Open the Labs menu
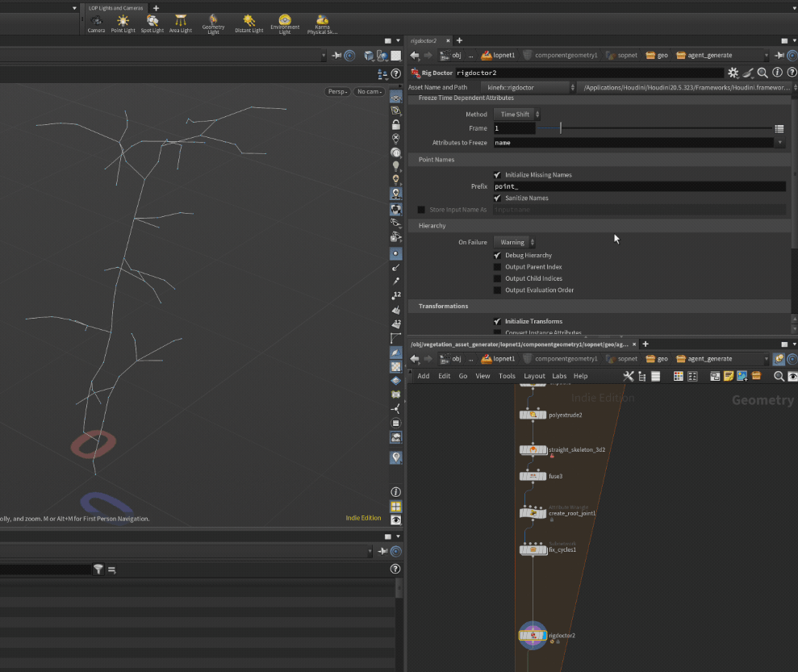The image size is (798, 672). coord(559,376)
